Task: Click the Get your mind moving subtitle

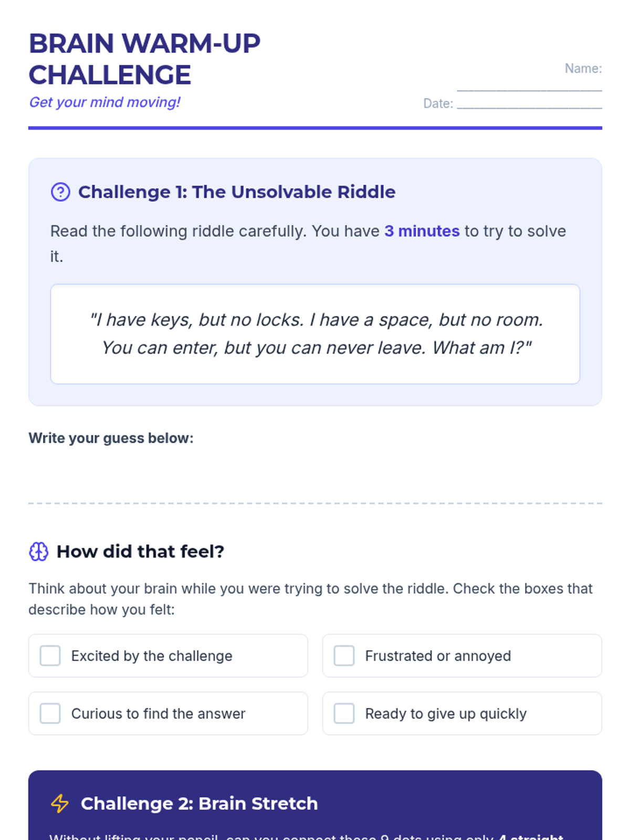Action: (104, 102)
